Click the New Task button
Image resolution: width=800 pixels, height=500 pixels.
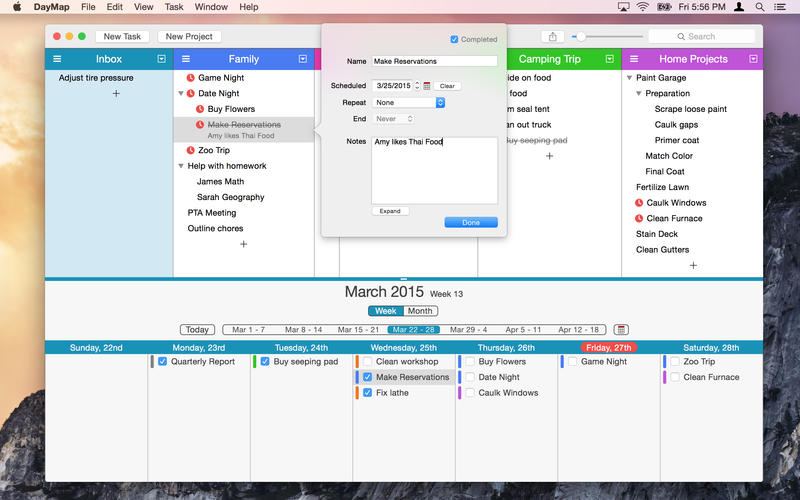pos(122,36)
